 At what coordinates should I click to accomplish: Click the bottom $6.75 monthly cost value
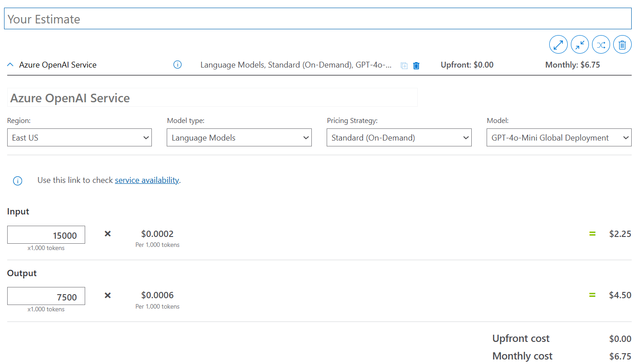coord(620,356)
